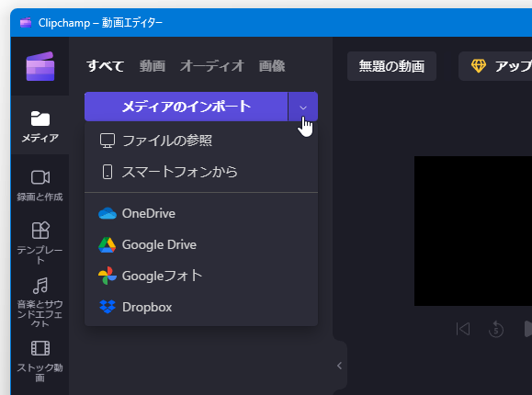Click the Clipchamp logo in the sidebar
The height and width of the screenshot is (395, 532).
coord(40,66)
